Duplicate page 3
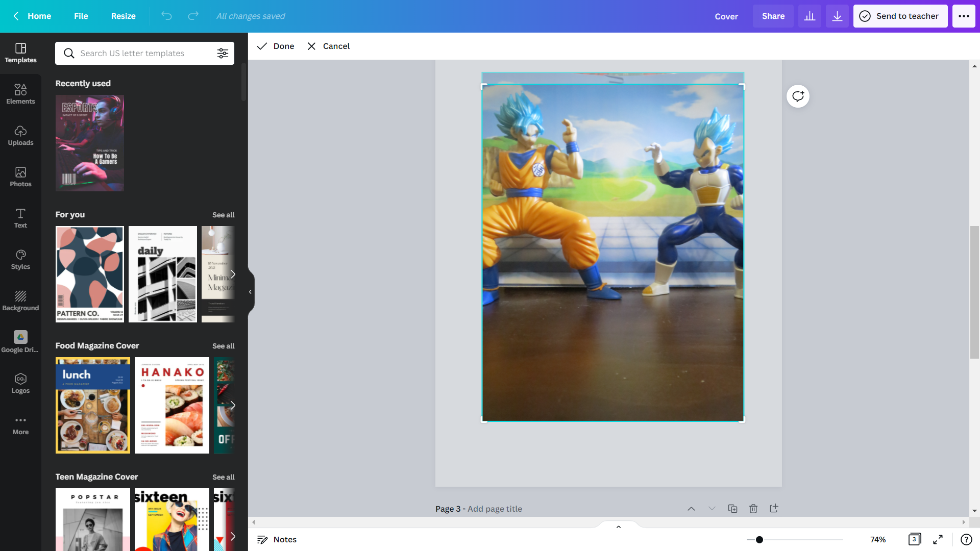The width and height of the screenshot is (980, 551). [732, 509]
